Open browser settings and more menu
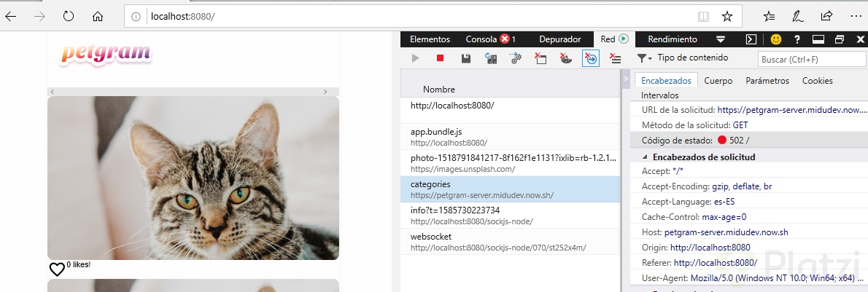 (856, 17)
